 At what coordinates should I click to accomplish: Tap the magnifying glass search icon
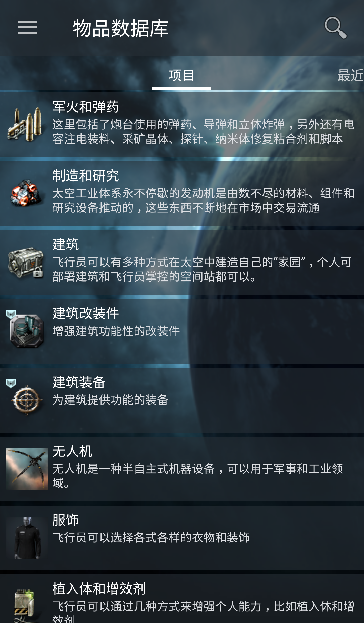pos(335,28)
